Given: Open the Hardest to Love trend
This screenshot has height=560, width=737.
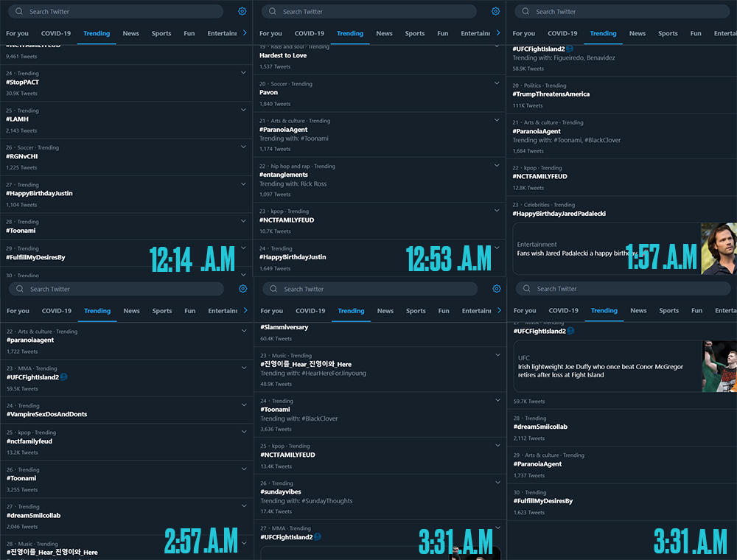Looking at the screenshot, I should point(283,55).
